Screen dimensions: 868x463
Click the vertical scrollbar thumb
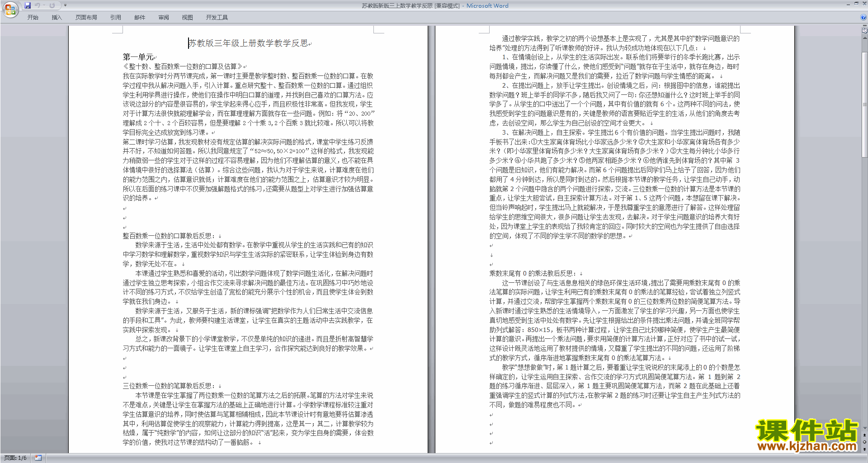pos(865,104)
